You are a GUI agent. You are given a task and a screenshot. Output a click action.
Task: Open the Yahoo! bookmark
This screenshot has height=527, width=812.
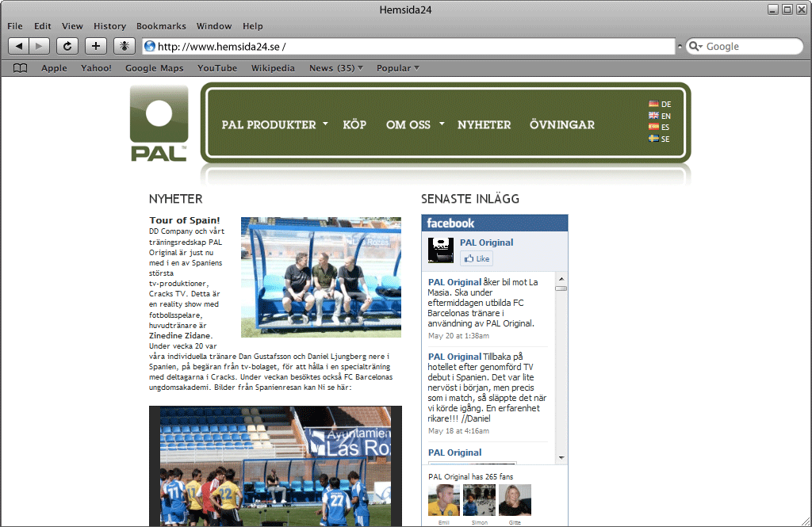96,68
